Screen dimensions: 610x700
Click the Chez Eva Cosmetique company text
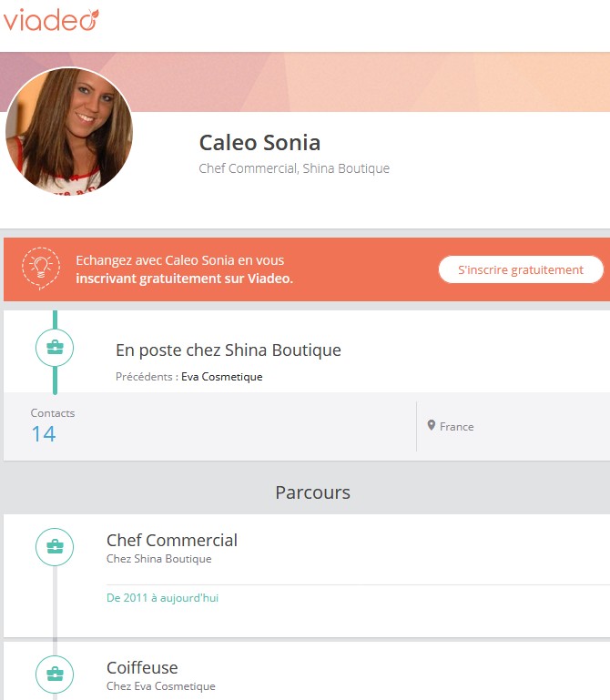click(161, 686)
